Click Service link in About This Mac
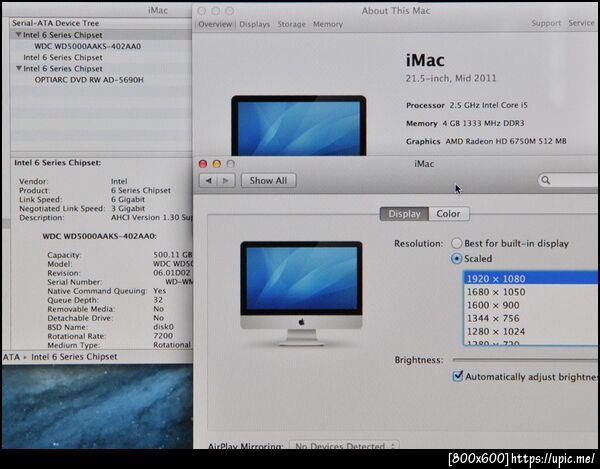The width and height of the screenshot is (600, 469). (581, 23)
